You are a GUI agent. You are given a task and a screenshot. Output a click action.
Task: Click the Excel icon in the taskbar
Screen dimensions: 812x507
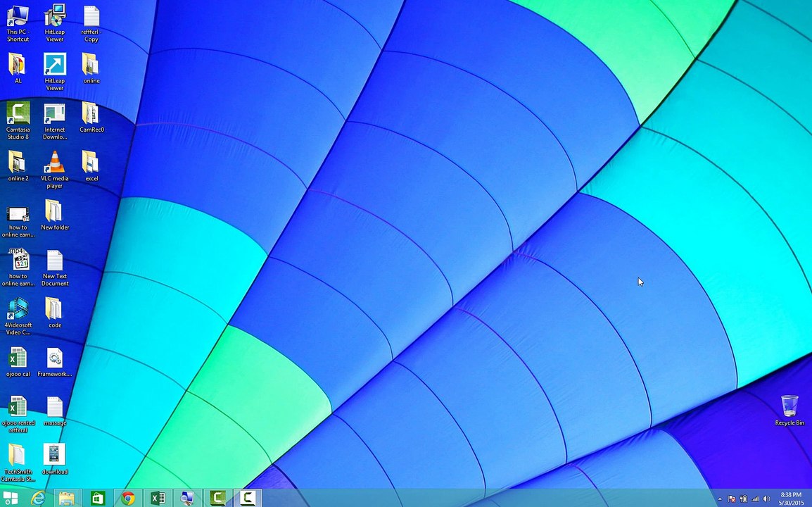click(x=158, y=499)
